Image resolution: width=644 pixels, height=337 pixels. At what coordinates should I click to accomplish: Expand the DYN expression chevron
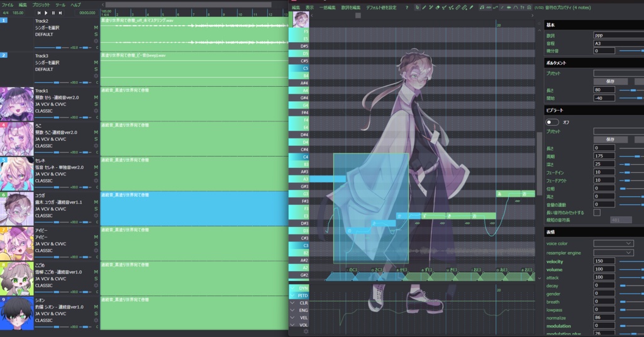(292, 288)
